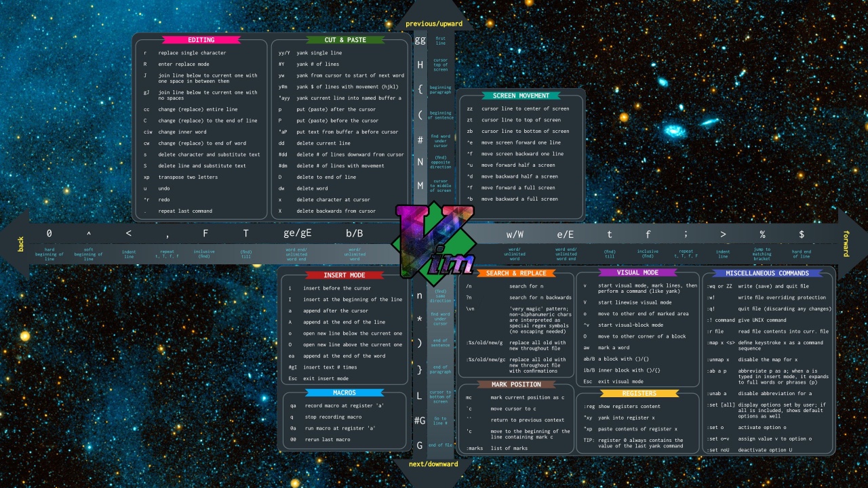The width and height of the screenshot is (868, 488).
Task: Click the % jump to matching bracket key
Action: click(762, 235)
